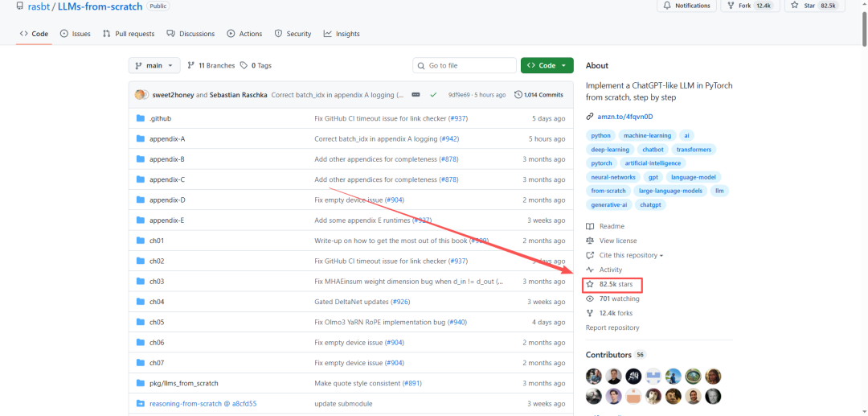View the 11 Branches link

(x=211, y=65)
